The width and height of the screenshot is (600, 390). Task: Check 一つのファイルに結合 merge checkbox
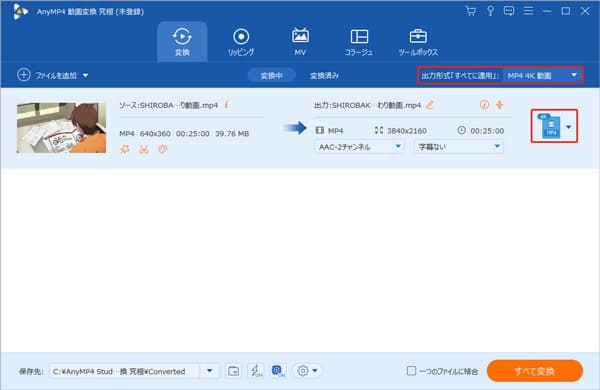point(411,371)
